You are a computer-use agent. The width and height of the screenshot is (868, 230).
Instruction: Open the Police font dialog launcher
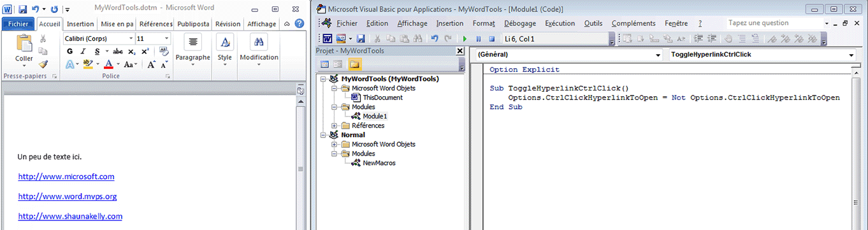point(168,76)
